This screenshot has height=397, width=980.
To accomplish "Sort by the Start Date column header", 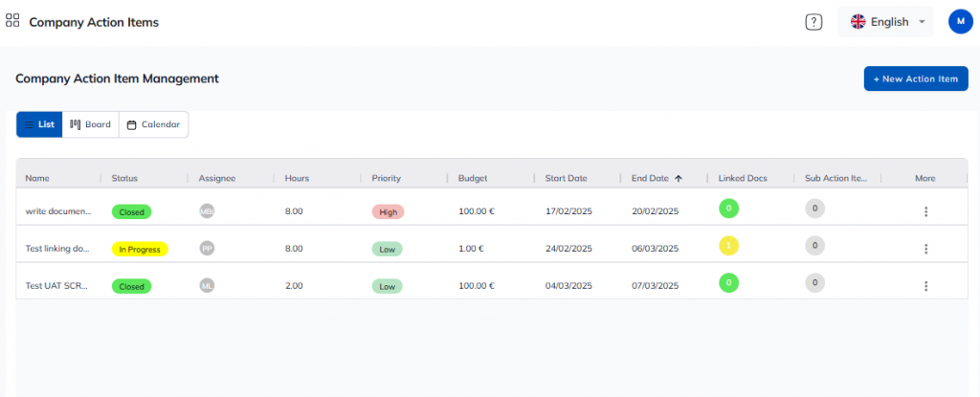I will (566, 178).
